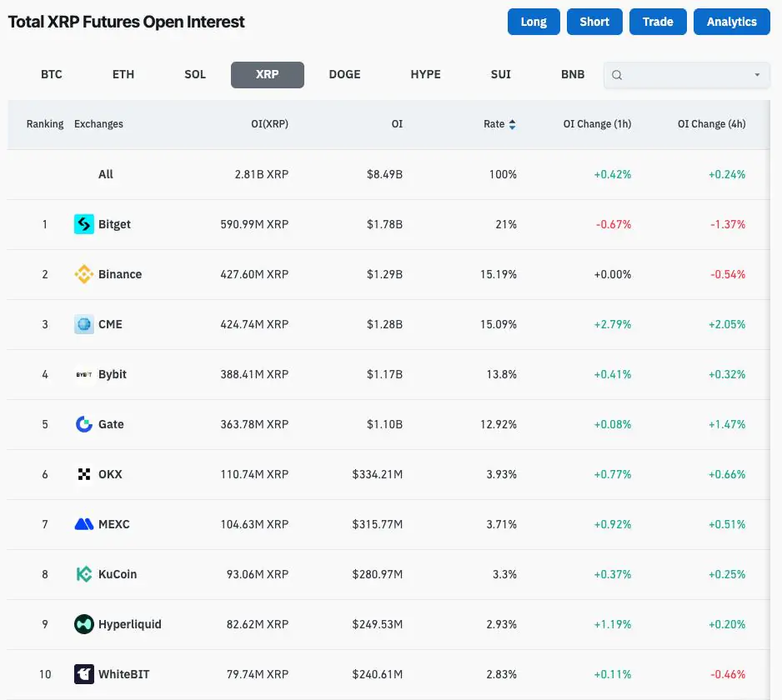Switch to the HYPE tab

(425, 75)
